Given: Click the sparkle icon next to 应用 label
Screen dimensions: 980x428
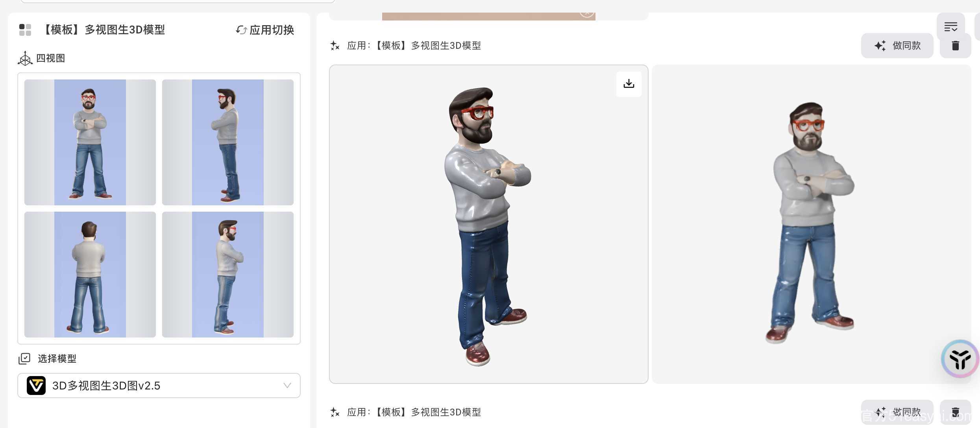Looking at the screenshot, I should click(335, 46).
